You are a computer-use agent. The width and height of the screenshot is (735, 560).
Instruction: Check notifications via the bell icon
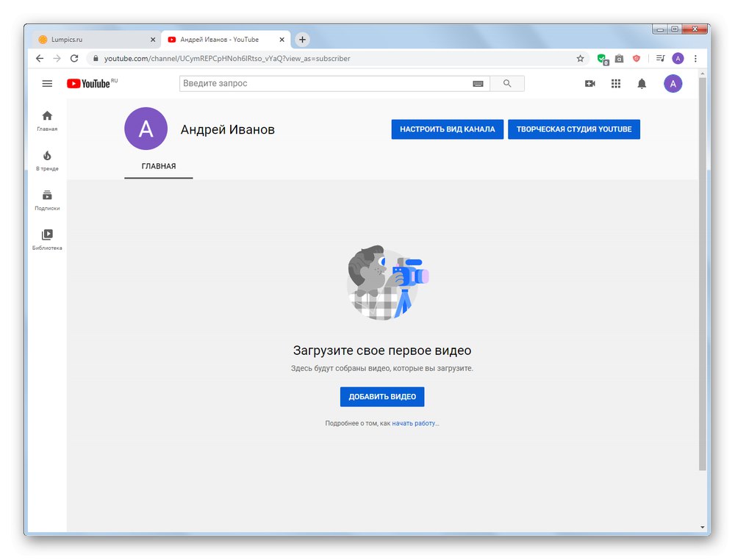click(x=641, y=83)
